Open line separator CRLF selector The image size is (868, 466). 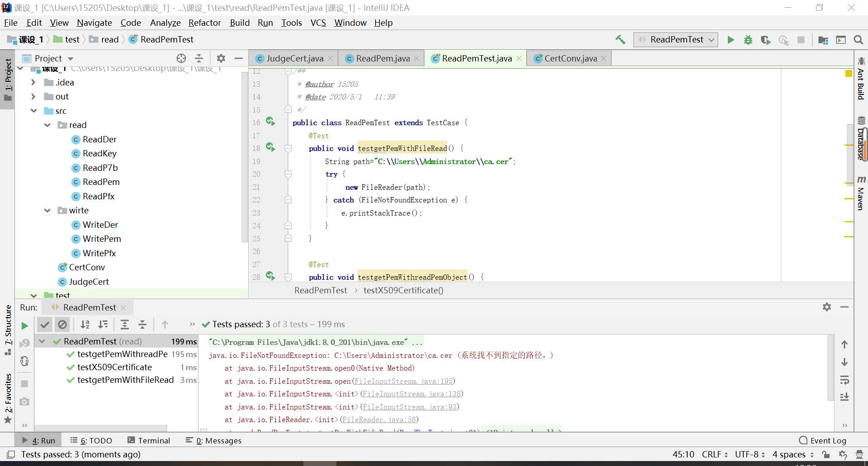pos(715,454)
